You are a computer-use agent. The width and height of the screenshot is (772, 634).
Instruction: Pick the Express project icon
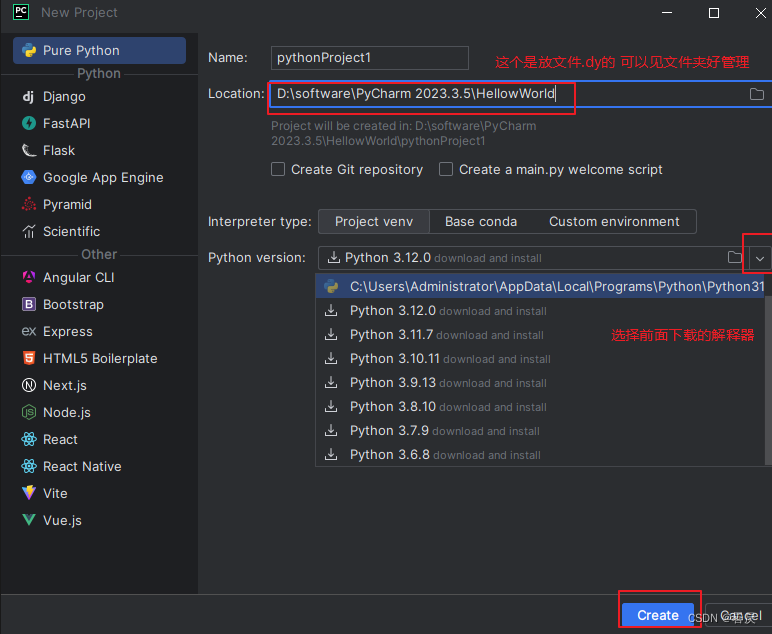coord(29,331)
